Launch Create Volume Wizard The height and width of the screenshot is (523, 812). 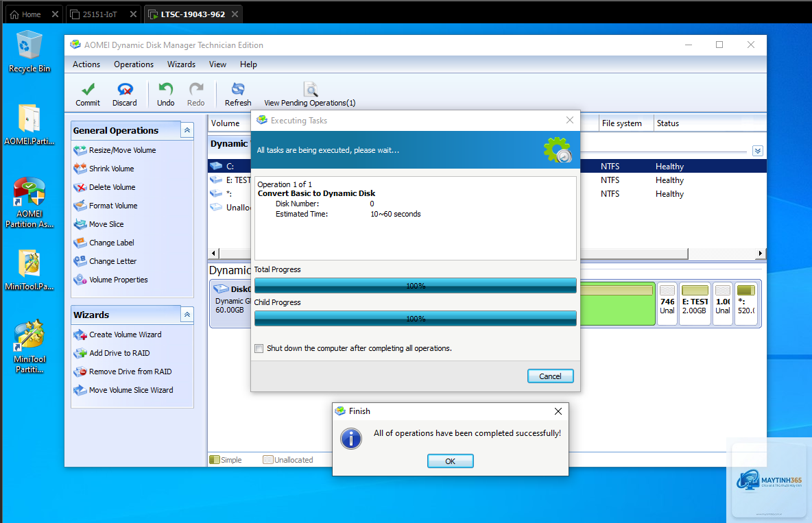tap(125, 335)
